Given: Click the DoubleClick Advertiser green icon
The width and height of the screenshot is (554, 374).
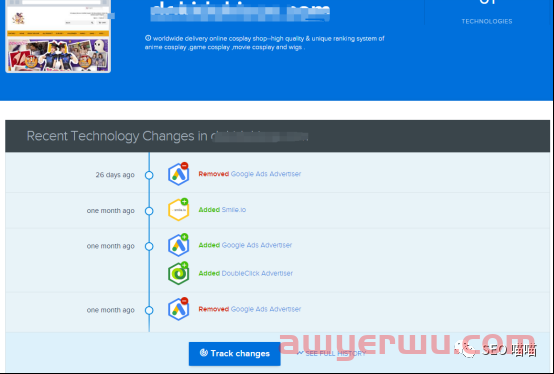Looking at the screenshot, I should [178, 273].
